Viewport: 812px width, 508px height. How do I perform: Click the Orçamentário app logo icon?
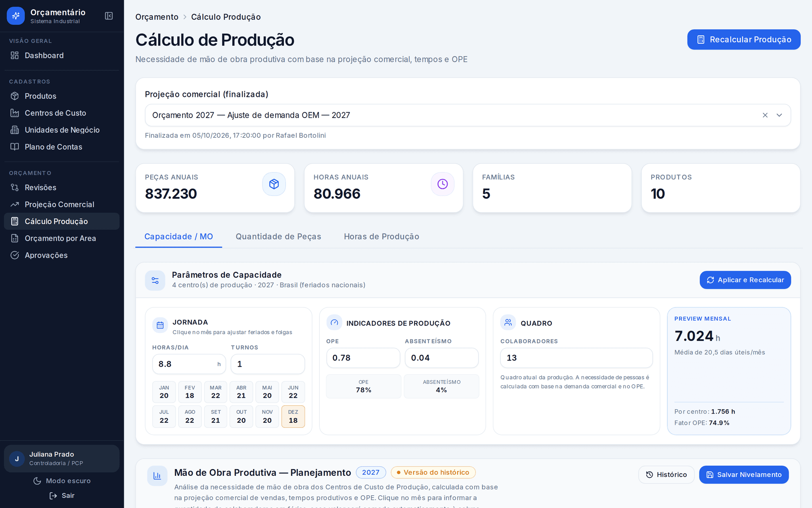[16, 16]
